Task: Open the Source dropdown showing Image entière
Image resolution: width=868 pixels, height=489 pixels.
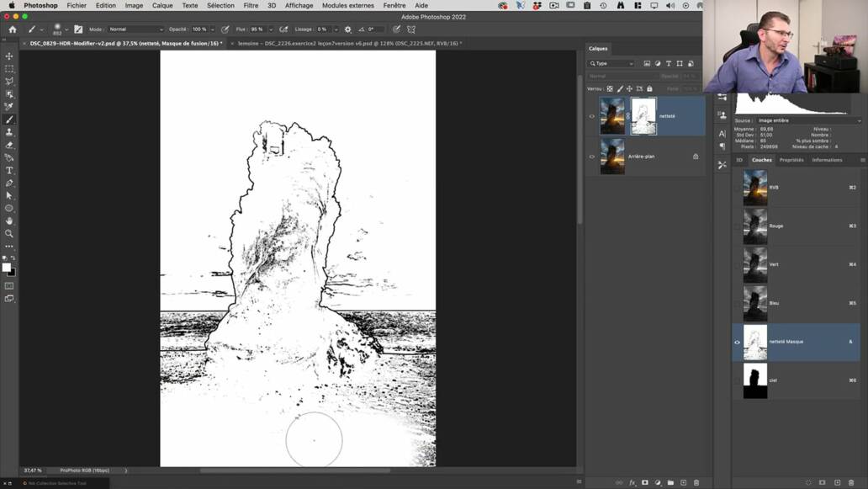Action: (799, 120)
